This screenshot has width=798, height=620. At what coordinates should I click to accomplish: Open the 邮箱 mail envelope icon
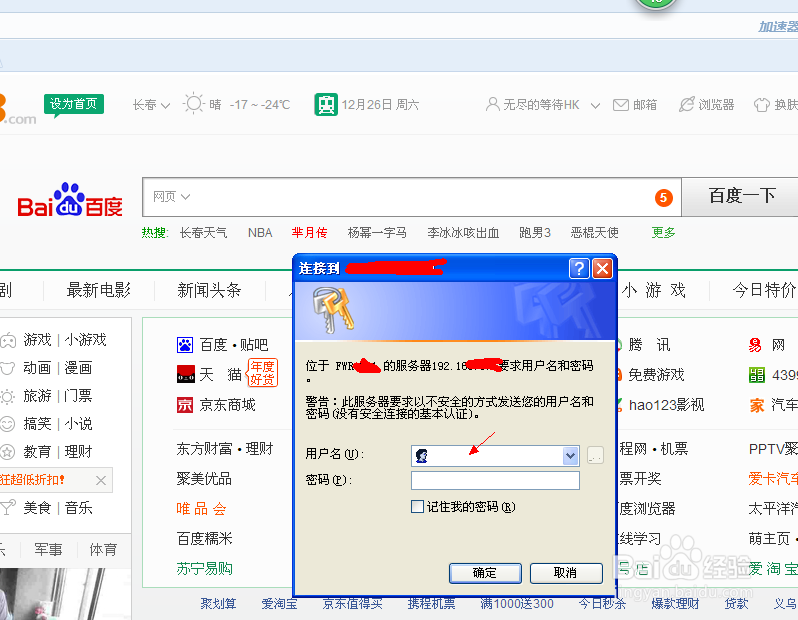pos(620,105)
